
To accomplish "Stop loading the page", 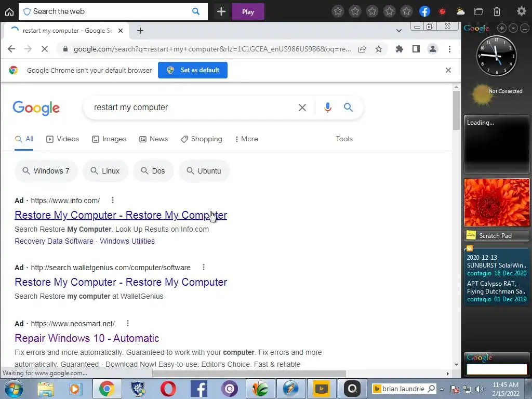I will 45,49.
